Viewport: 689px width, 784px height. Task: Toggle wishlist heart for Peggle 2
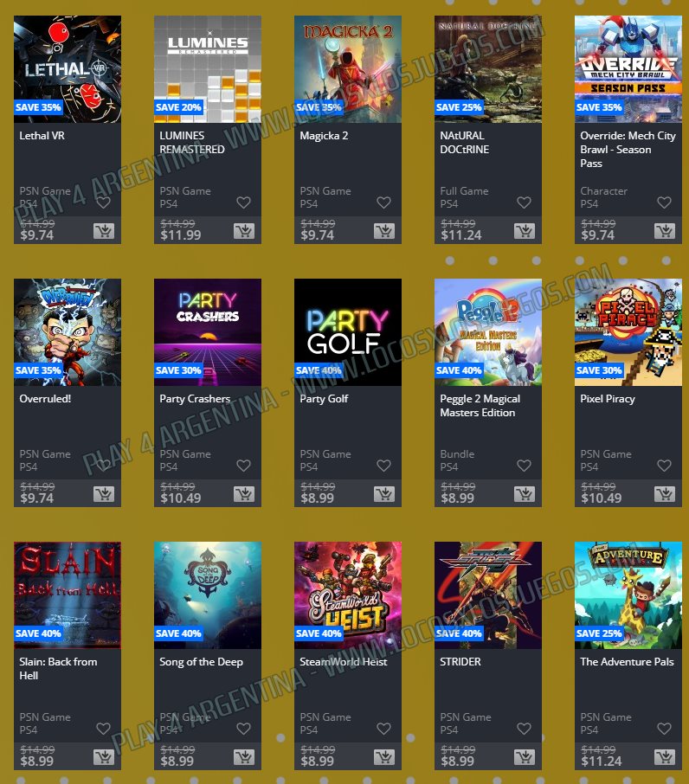[x=524, y=466]
